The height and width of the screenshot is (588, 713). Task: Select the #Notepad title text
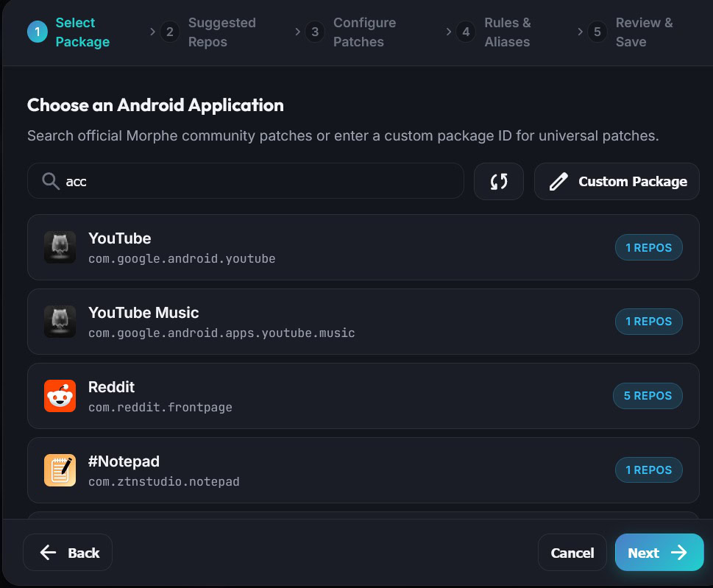click(x=124, y=461)
